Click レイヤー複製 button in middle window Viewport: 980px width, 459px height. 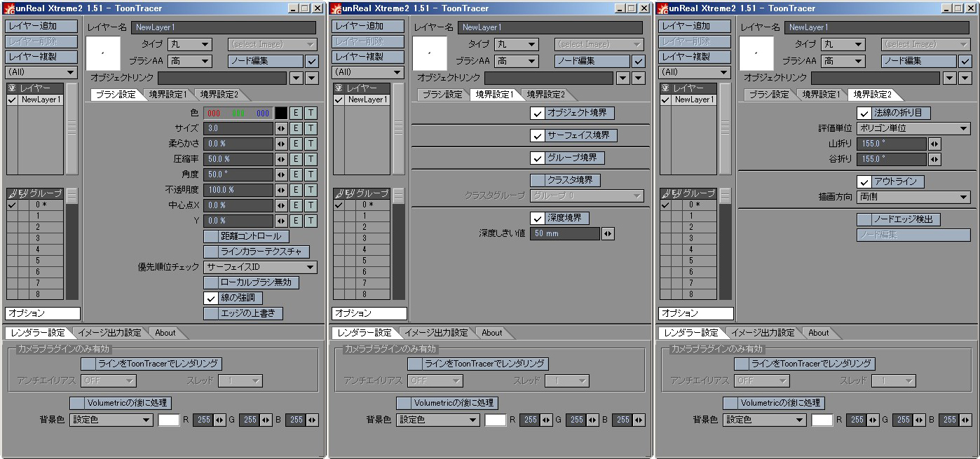pyautogui.click(x=368, y=57)
